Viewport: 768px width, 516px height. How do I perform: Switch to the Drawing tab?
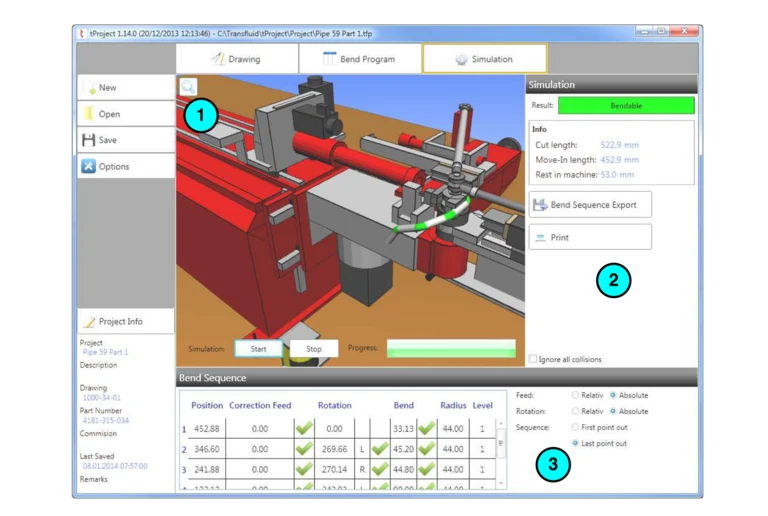pos(236,59)
